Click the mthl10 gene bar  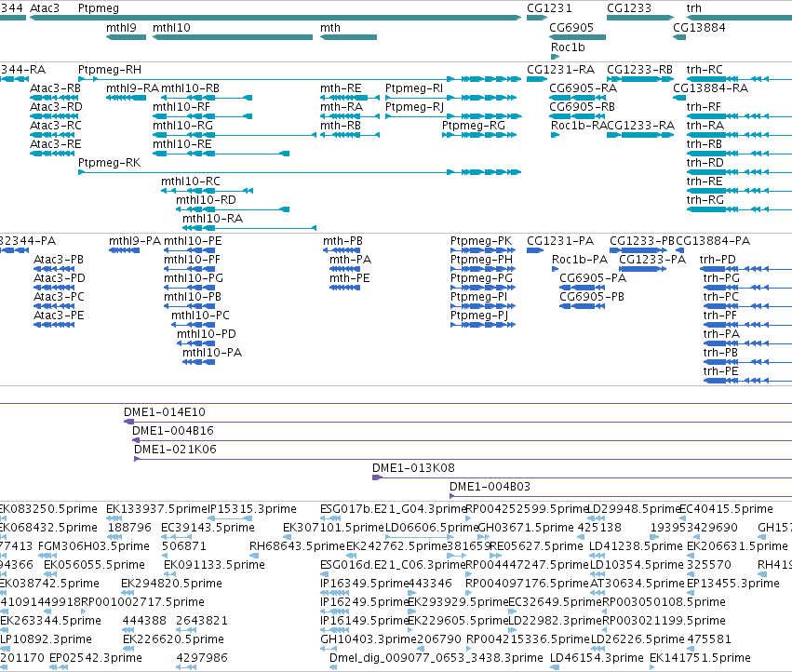click(233, 37)
